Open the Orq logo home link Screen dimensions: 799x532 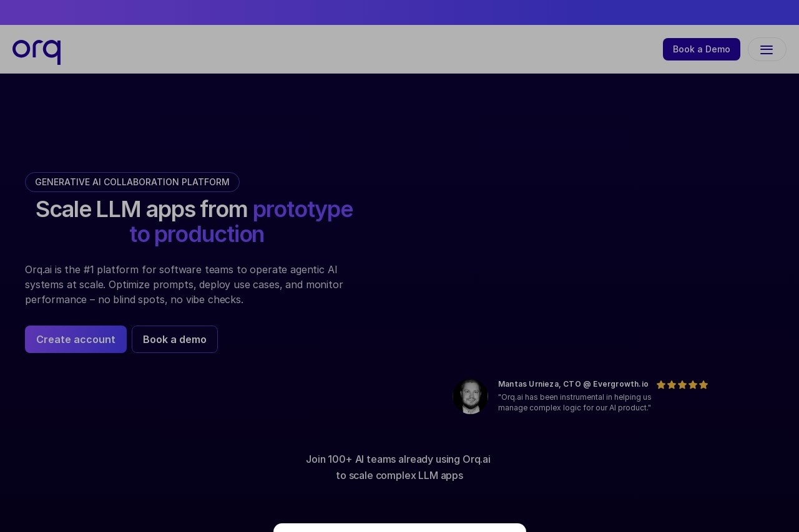[x=36, y=52]
